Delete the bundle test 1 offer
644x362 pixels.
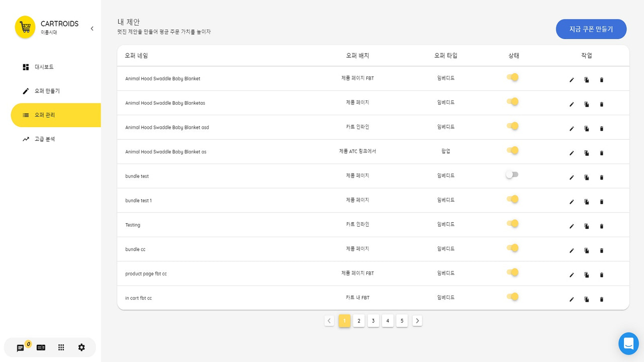point(601,202)
